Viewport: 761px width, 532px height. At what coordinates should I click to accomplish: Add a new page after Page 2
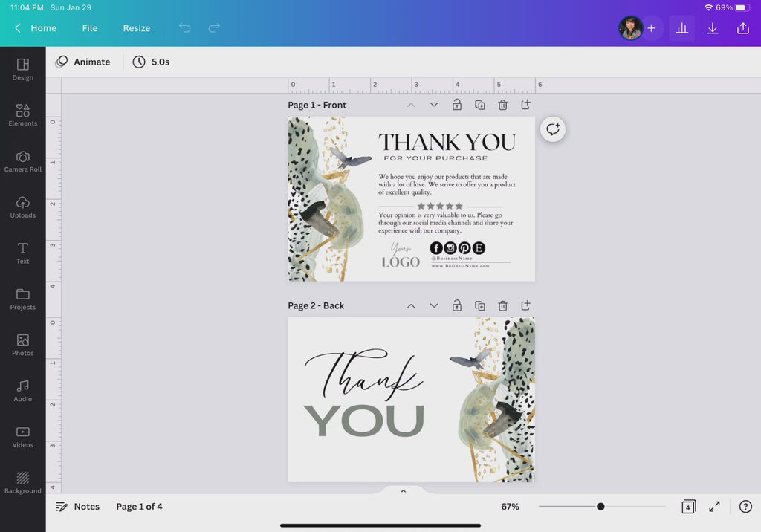pyautogui.click(x=525, y=305)
